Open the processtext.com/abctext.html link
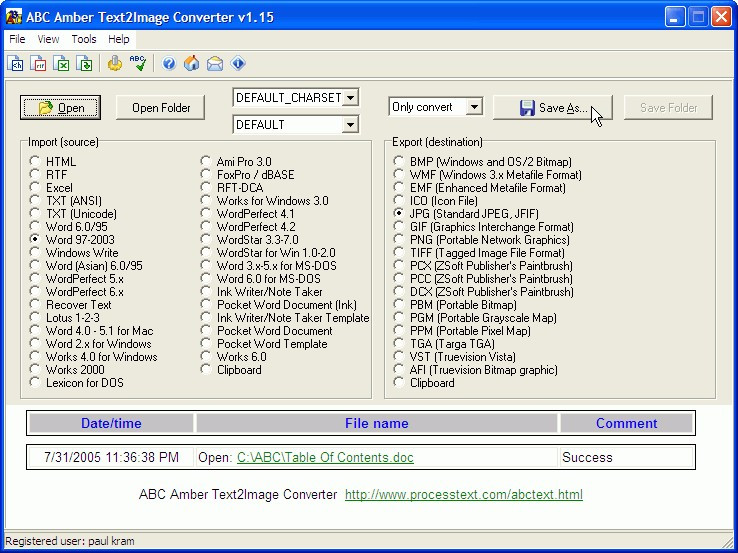 [x=464, y=494]
